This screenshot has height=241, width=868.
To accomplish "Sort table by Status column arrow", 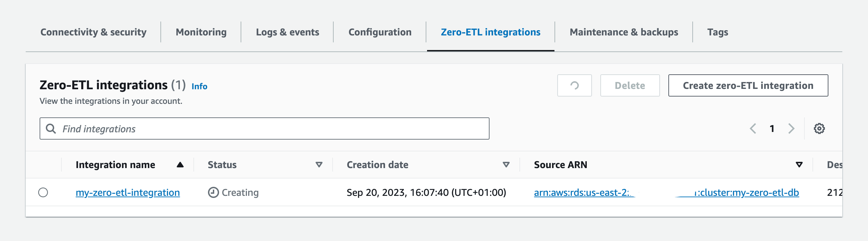I will [319, 165].
